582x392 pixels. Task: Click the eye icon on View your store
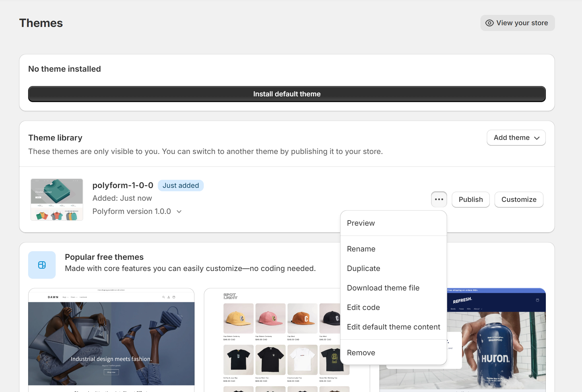489,23
